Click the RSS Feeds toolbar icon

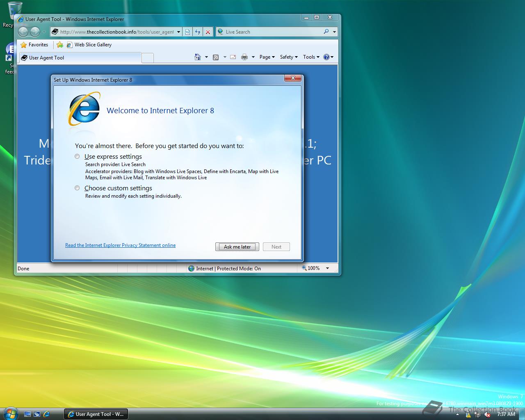click(x=216, y=57)
